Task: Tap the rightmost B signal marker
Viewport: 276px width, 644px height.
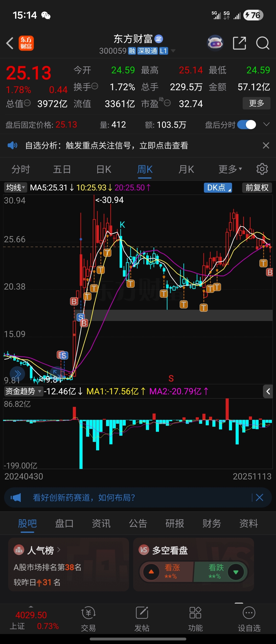Action: (270, 272)
